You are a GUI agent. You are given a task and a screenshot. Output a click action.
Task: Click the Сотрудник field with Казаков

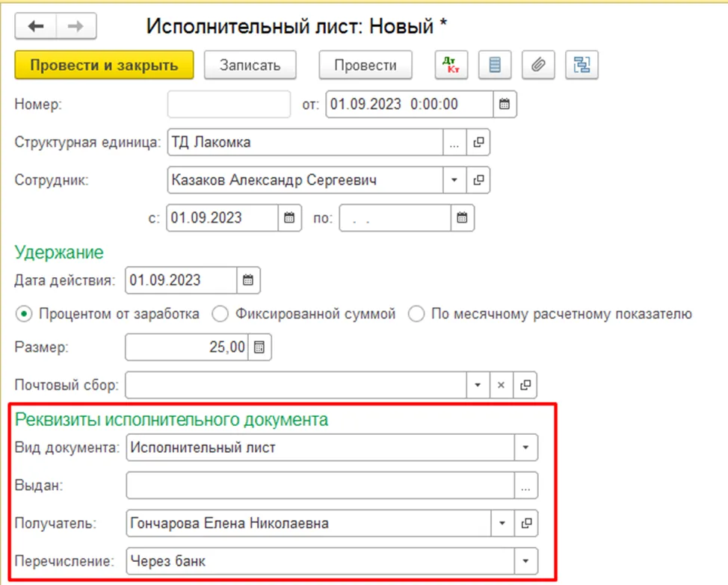click(x=305, y=180)
